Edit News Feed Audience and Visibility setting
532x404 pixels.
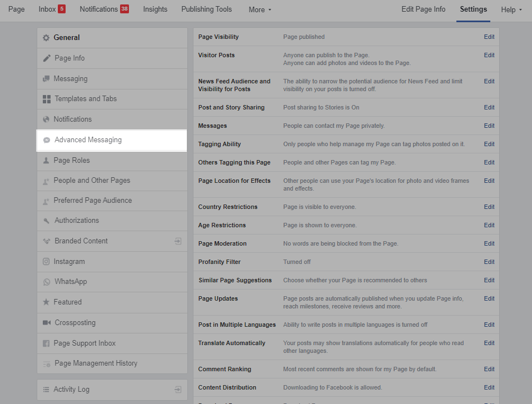pos(489,81)
